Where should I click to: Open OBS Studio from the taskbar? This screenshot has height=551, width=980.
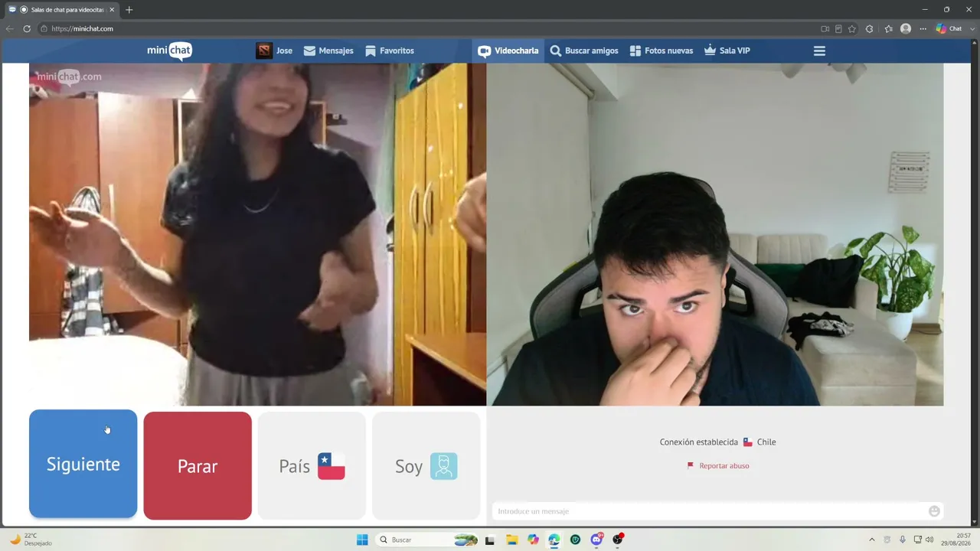click(x=617, y=540)
